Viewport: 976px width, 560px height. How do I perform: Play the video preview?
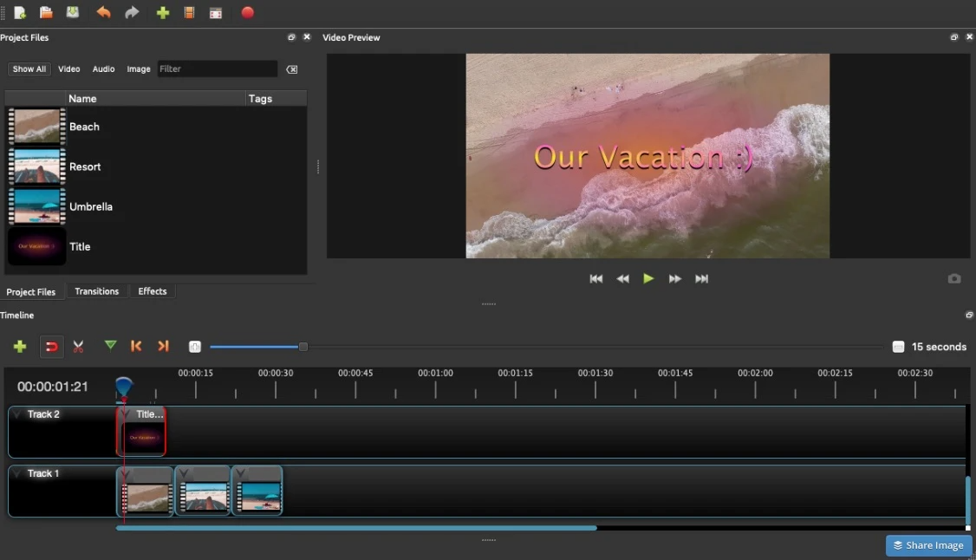(x=648, y=278)
